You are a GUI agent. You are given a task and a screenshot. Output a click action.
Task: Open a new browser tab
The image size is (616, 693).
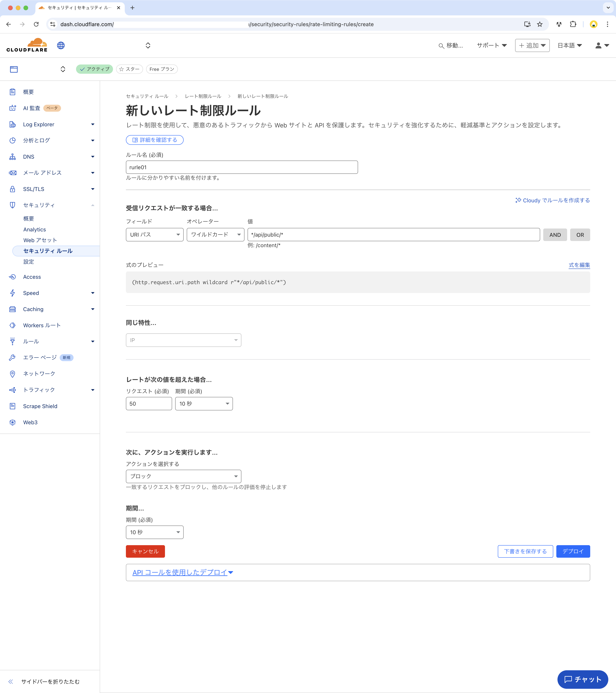point(133,8)
